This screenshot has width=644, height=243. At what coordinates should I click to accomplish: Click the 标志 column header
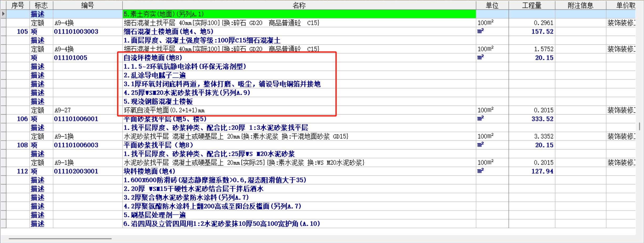tap(41, 5)
